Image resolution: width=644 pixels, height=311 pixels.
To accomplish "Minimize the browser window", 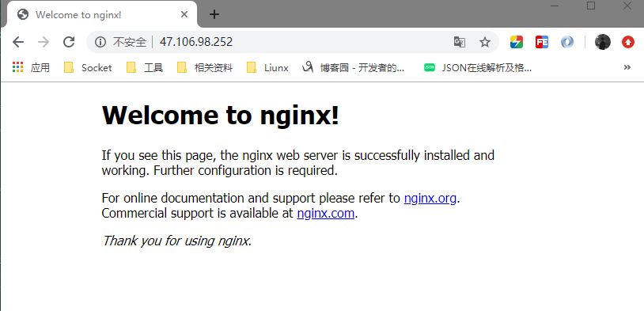I will point(555,6).
